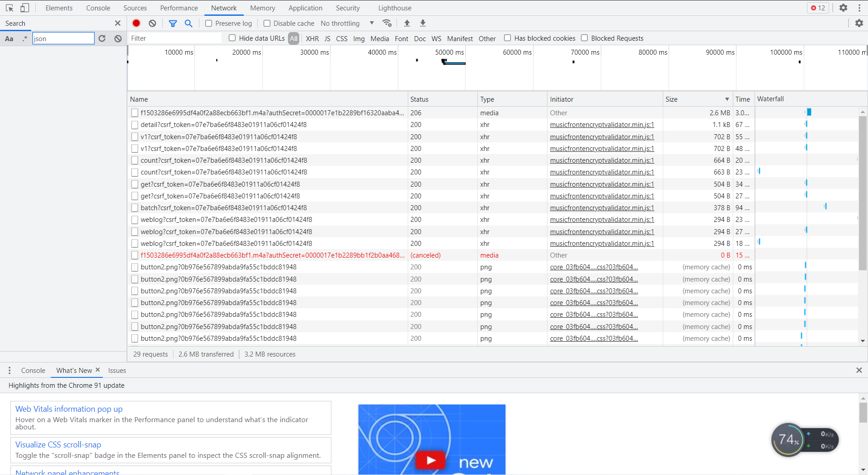Select the All filter type
This screenshot has height=475, width=868.
(293, 38)
